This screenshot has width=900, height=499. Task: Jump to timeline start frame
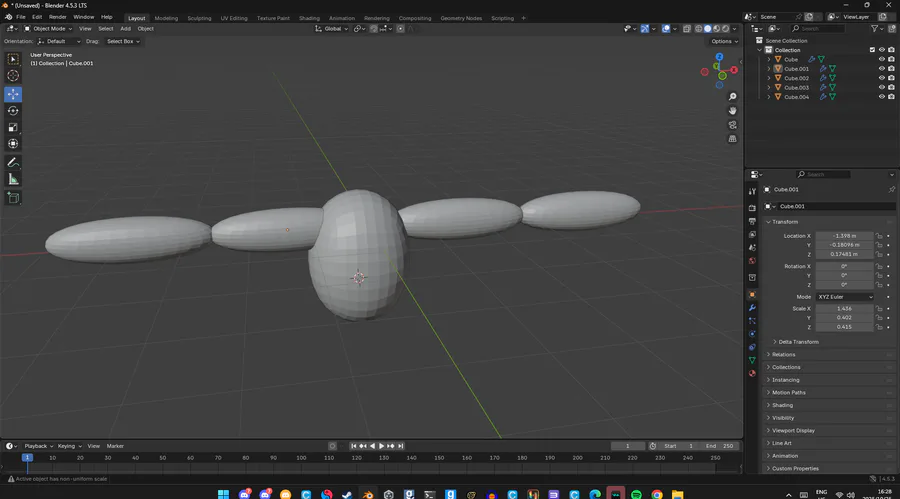click(353, 446)
